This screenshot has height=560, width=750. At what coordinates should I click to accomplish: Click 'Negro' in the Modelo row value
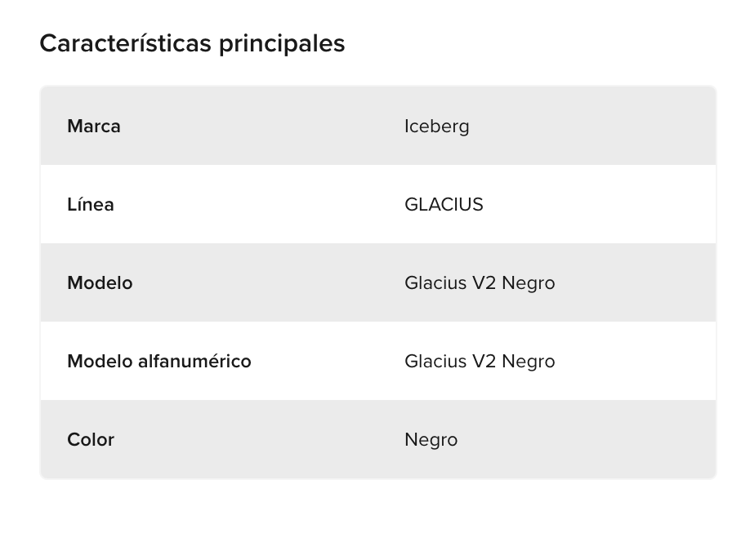[x=529, y=283]
